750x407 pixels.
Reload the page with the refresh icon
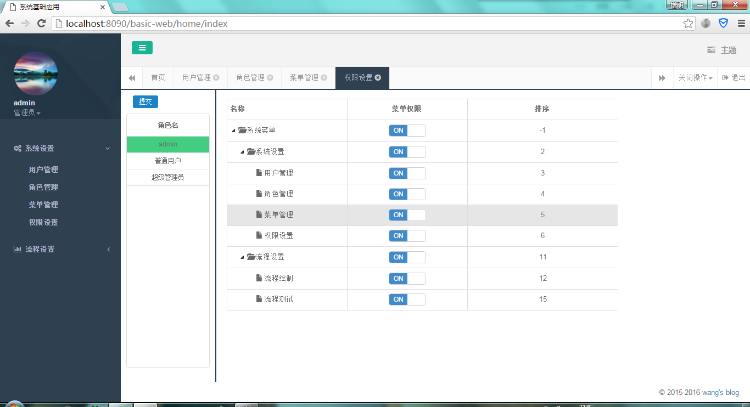click(42, 23)
